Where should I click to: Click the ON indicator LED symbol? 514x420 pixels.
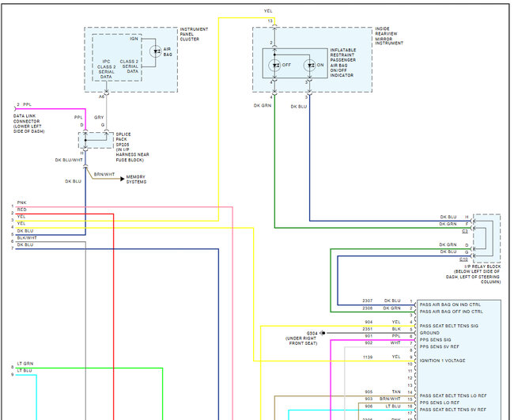[309, 65]
